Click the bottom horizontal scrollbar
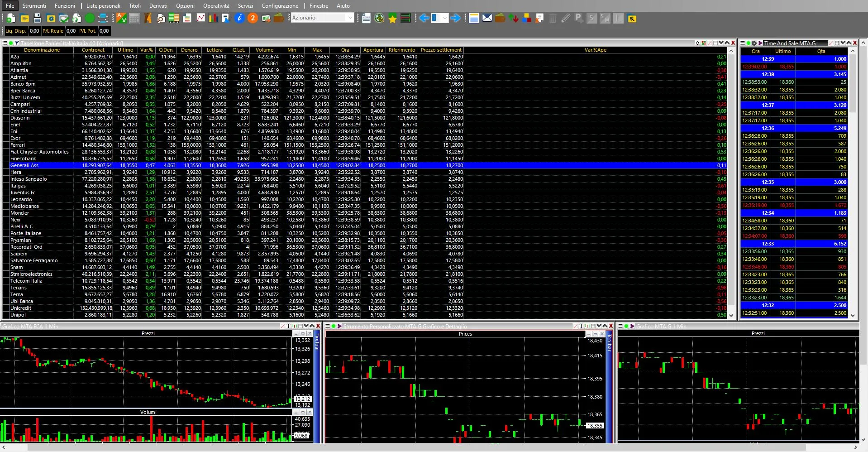 point(430,447)
